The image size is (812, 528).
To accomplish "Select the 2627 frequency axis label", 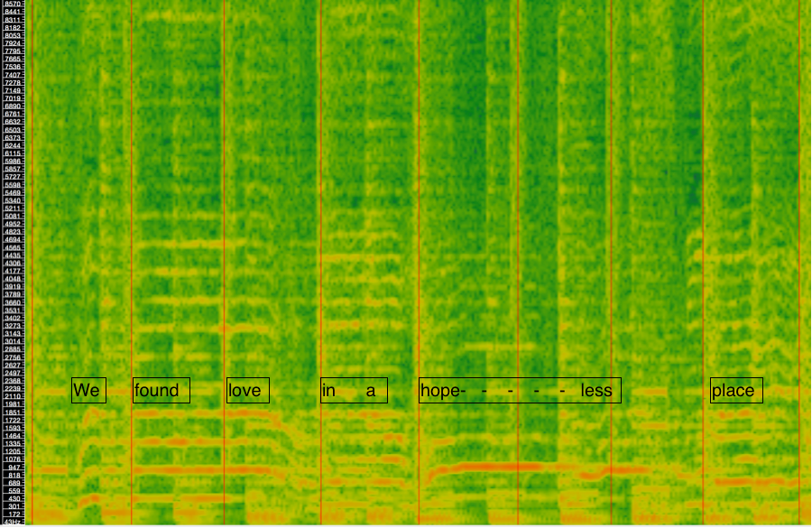I will tap(13, 366).
